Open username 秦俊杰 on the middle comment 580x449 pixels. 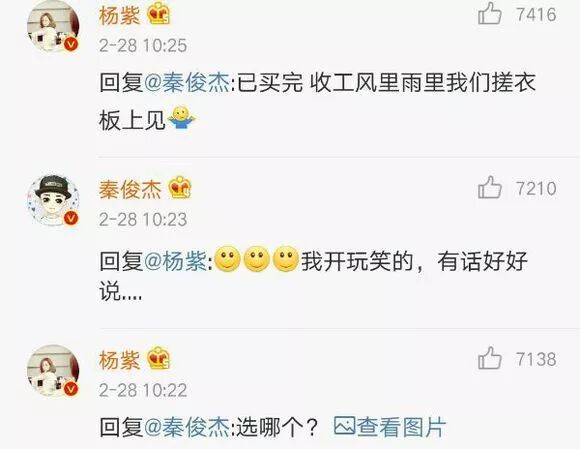tap(130, 189)
